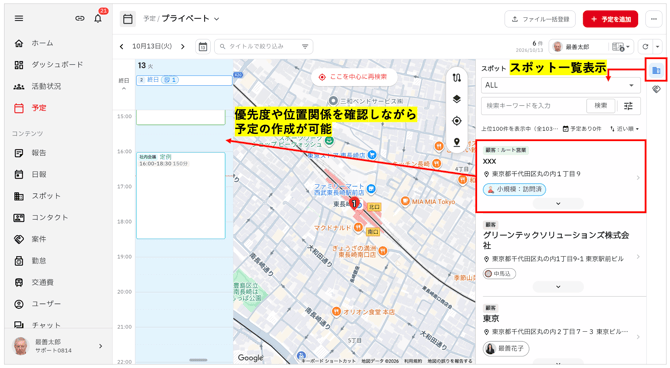
Task: Click the 終日 all-day event chip
Action: [x=184, y=80]
